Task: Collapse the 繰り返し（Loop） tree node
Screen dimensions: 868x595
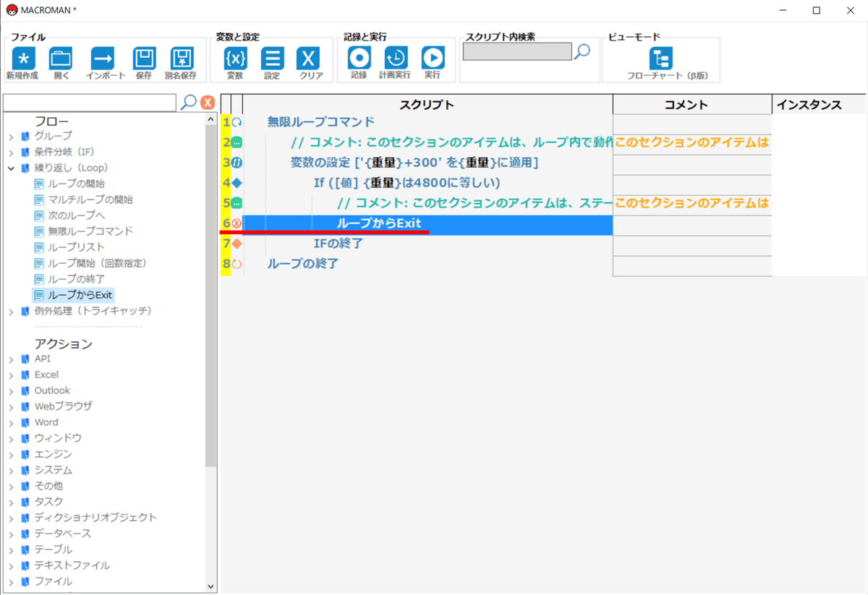Action: point(12,168)
